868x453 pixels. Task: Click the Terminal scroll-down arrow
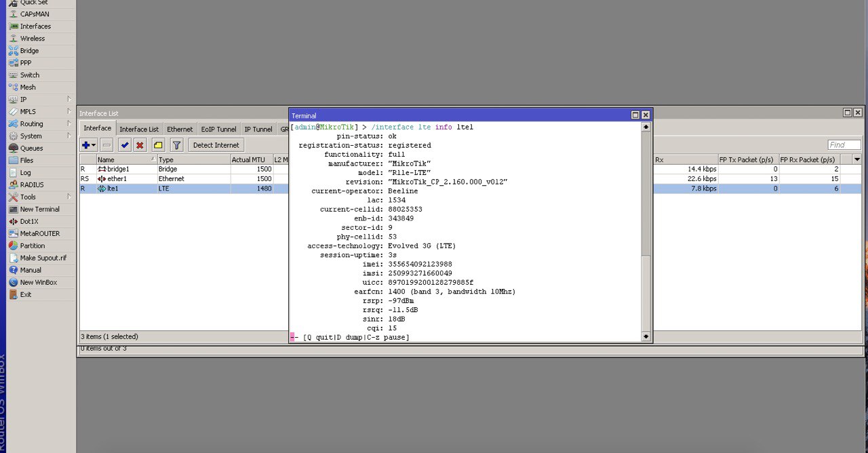(646, 336)
